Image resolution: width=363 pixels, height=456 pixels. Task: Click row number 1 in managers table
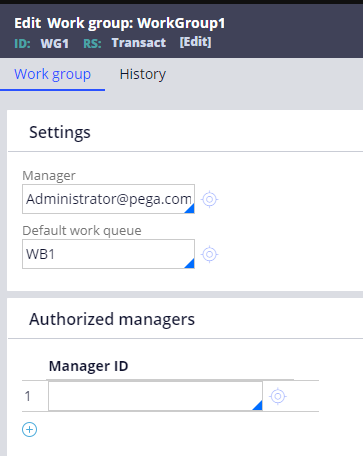(x=28, y=396)
